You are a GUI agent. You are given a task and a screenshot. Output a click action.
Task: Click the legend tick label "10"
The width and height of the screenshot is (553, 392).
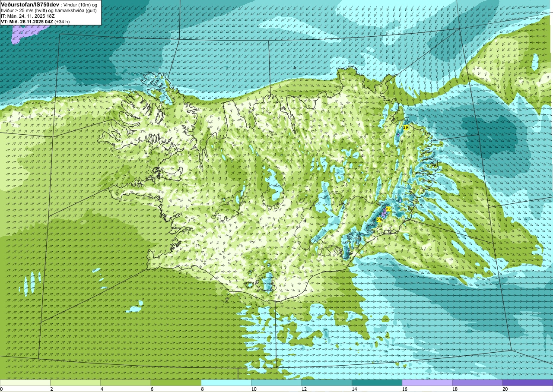click(x=254, y=389)
